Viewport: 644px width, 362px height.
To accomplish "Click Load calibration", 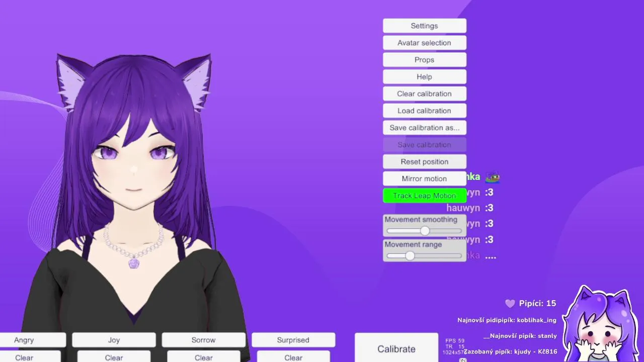I will [424, 111].
